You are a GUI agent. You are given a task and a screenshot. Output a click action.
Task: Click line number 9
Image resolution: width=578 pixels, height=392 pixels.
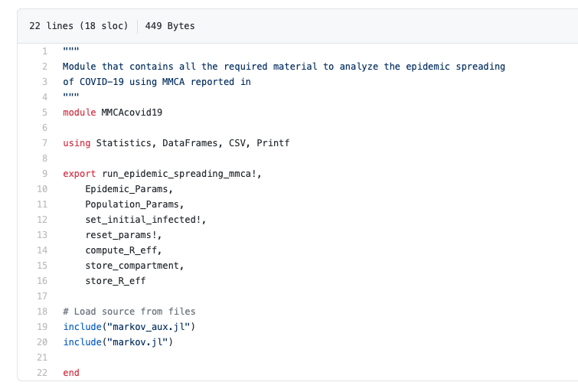pos(44,173)
